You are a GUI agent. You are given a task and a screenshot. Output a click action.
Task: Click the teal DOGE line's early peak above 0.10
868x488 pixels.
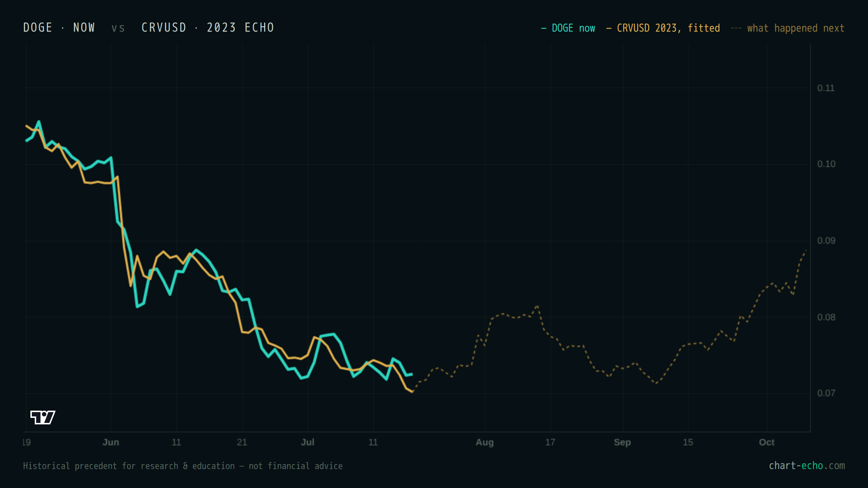coord(39,121)
